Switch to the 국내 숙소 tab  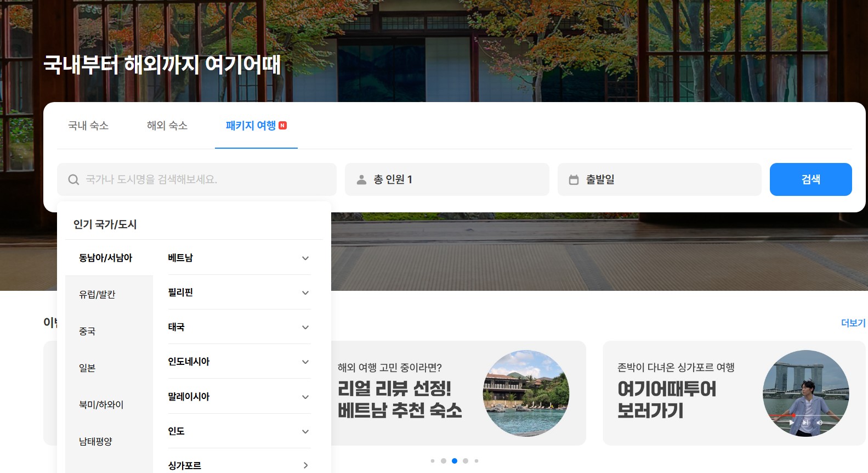pyautogui.click(x=88, y=126)
